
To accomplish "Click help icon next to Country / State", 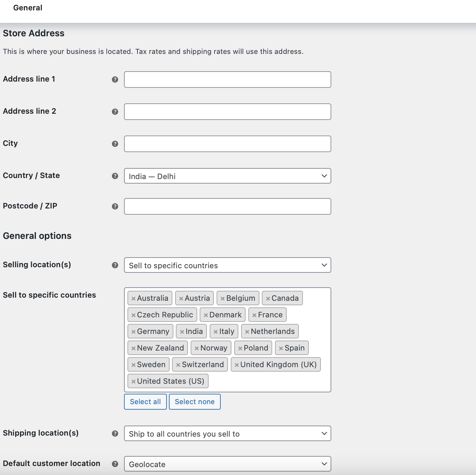I will pyautogui.click(x=115, y=176).
